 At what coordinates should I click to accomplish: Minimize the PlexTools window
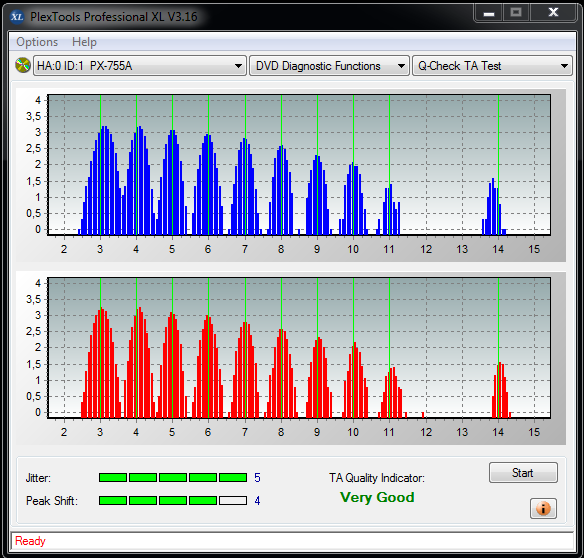coord(489,13)
